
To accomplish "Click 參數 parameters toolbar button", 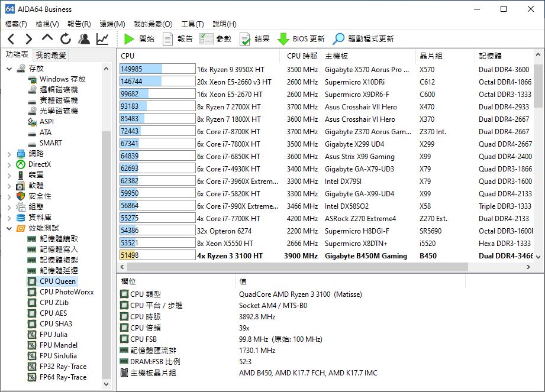I will click(x=216, y=39).
